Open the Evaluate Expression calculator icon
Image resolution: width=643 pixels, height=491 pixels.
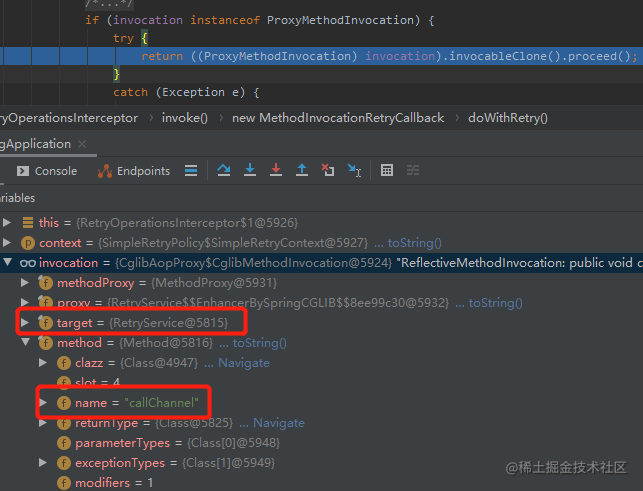(387, 170)
